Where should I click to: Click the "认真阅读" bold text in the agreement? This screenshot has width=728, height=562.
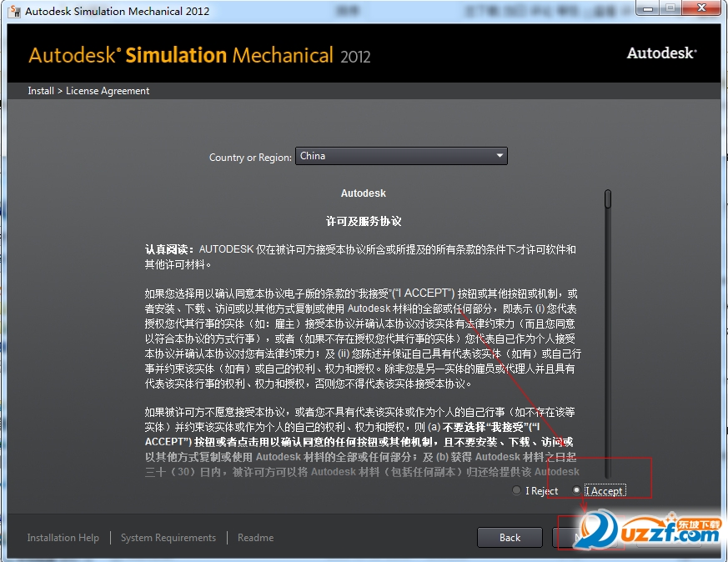[x=169, y=249]
